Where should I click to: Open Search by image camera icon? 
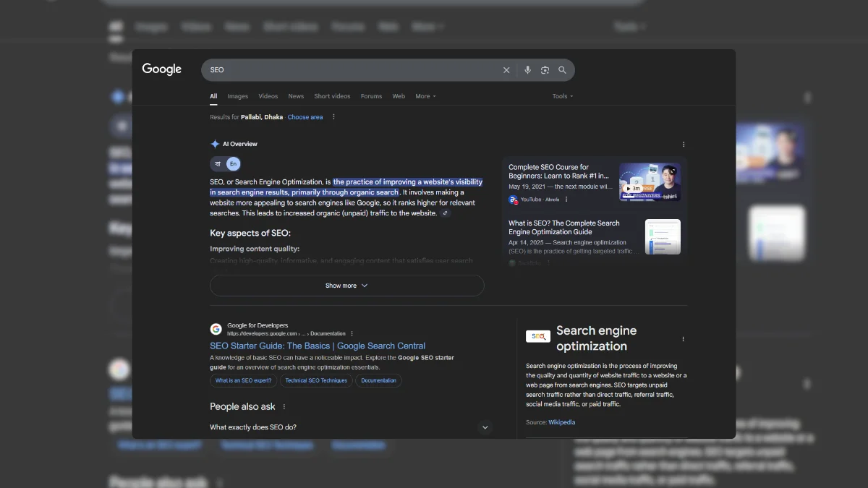(545, 70)
